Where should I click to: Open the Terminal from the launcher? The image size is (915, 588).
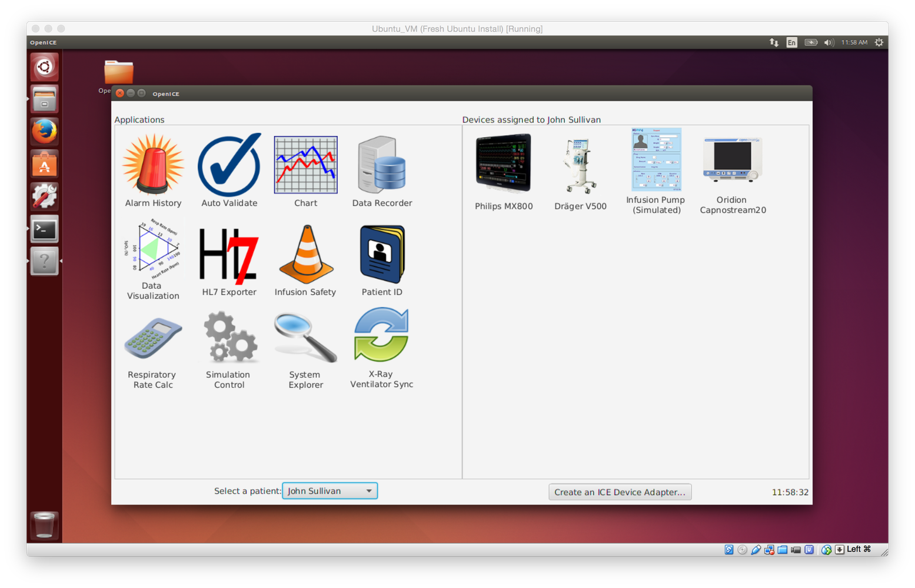click(45, 229)
